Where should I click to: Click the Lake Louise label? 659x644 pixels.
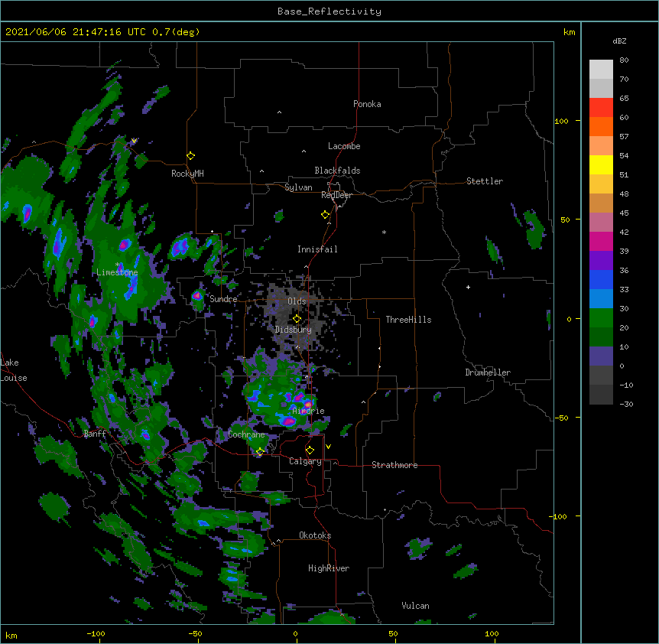click(14, 370)
